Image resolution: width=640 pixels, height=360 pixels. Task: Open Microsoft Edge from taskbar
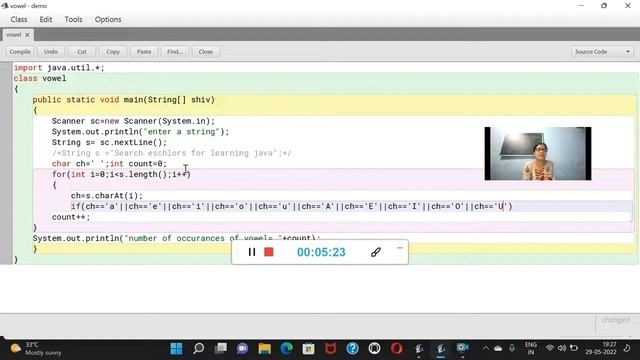click(287, 349)
